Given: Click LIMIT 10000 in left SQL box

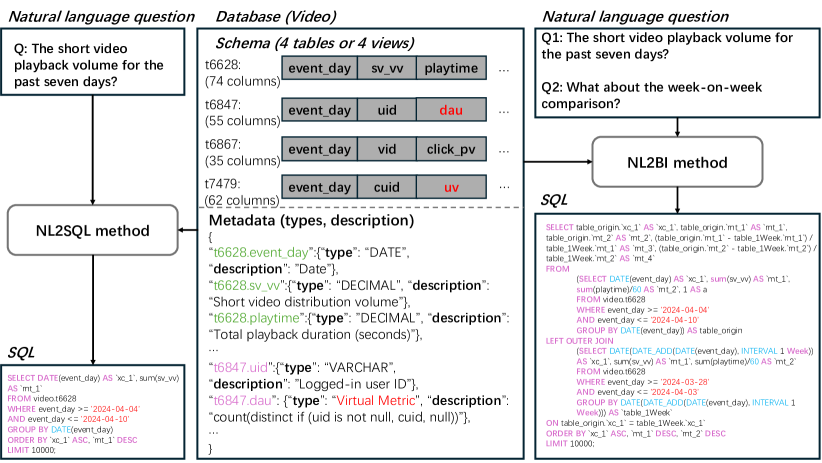Looking at the screenshot, I should tap(31, 449).
